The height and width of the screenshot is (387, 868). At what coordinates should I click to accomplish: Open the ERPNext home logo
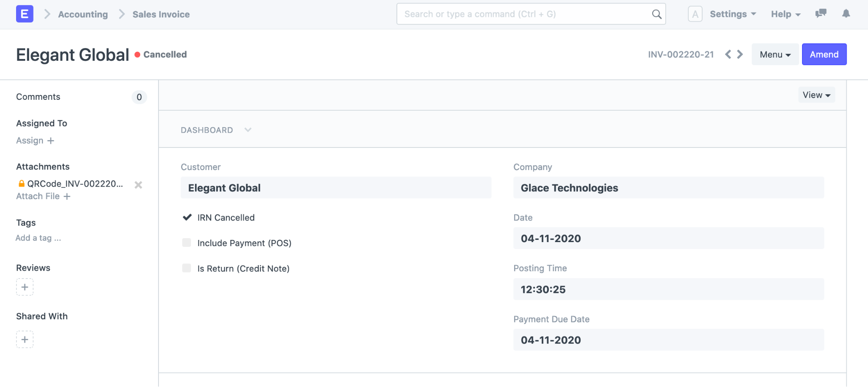[24, 14]
